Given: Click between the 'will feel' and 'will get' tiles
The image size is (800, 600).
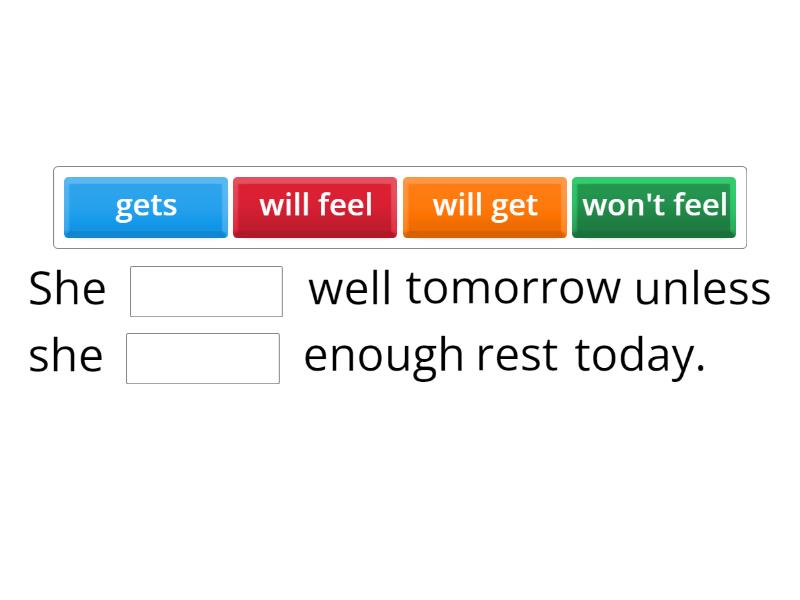Looking at the screenshot, I should (400, 207).
